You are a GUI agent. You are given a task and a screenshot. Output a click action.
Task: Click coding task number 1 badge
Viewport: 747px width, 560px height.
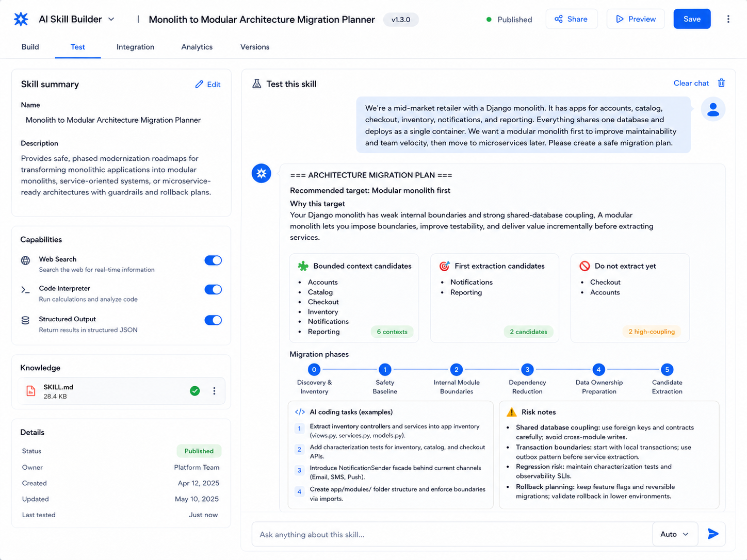coord(299,429)
